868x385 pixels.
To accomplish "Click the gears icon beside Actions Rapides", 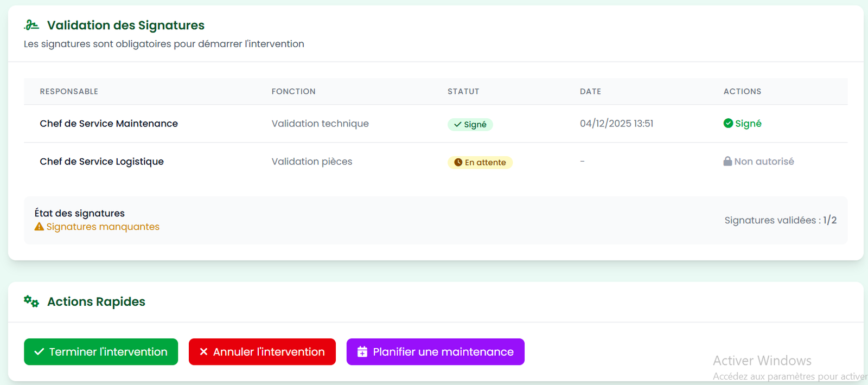I will 31,301.
